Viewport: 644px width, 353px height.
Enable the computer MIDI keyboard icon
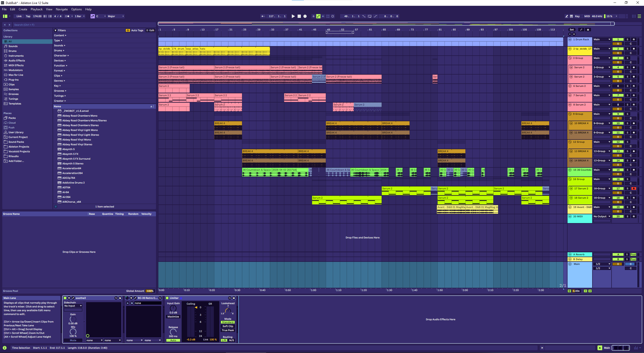pos(572,16)
